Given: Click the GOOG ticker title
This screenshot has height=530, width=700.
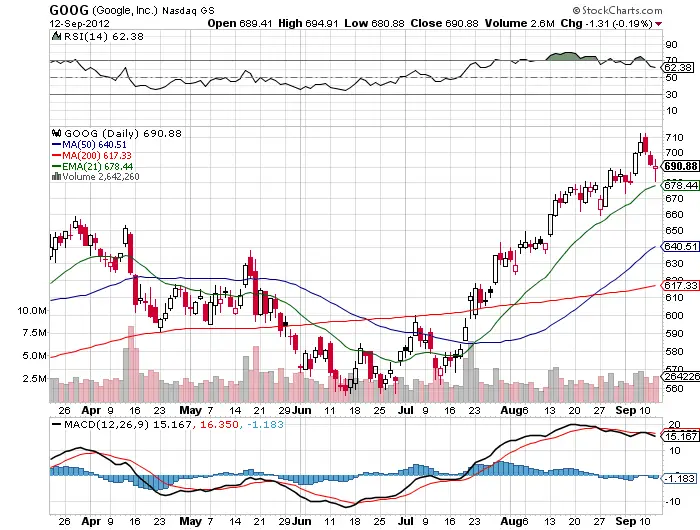Looking at the screenshot, I should tap(69, 10).
